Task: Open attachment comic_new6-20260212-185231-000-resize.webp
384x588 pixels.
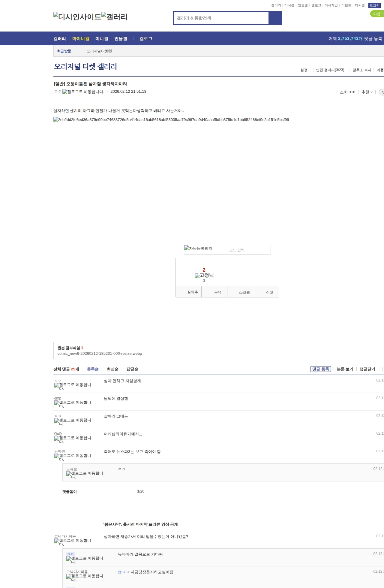Action: point(100,354)
